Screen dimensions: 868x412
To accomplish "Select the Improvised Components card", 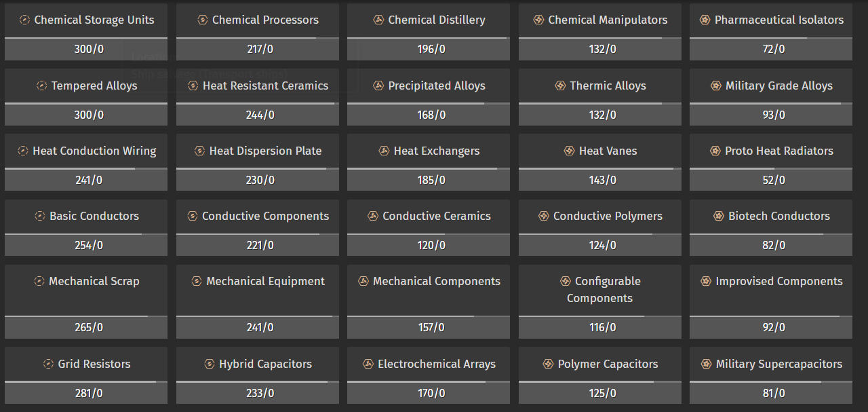I will point(771,301).
